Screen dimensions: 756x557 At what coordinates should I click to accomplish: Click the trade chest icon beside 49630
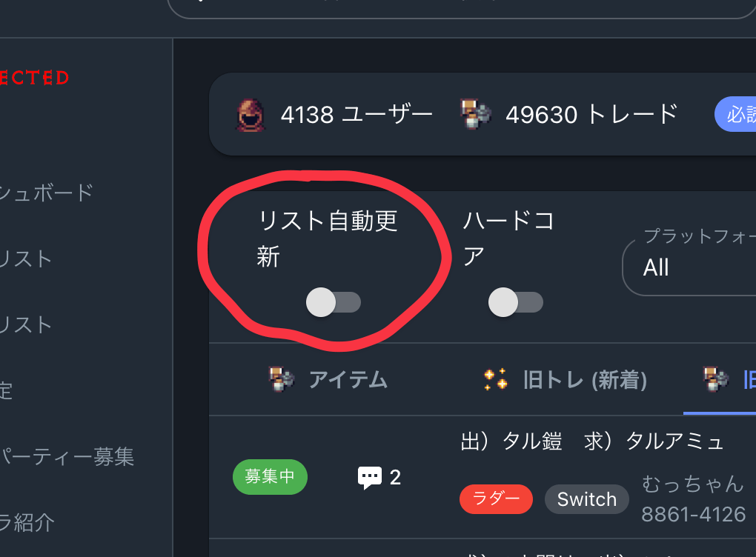(x=475, y=114)
